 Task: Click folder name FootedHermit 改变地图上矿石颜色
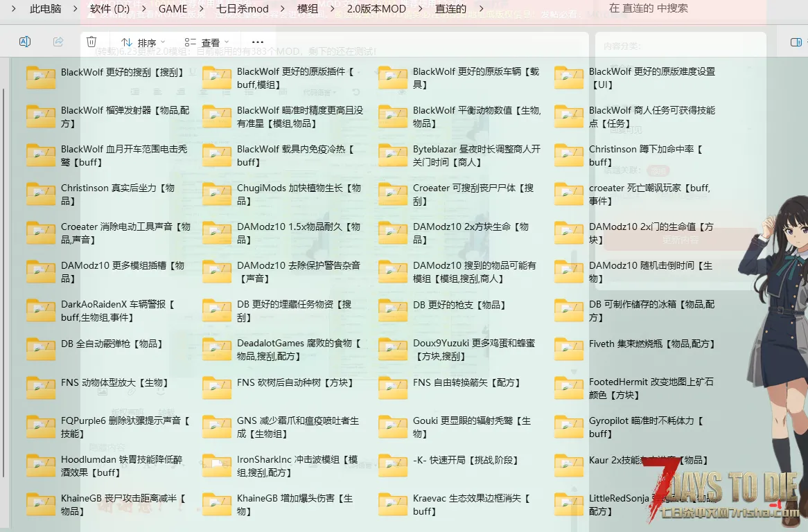[x=651, y=389]
